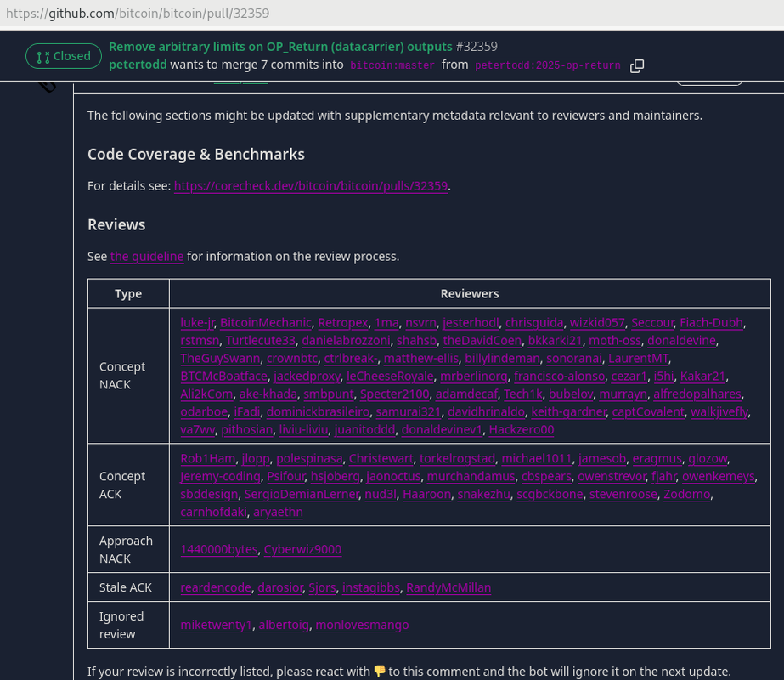Open reviewer stevenroose's link

(623, 495)
